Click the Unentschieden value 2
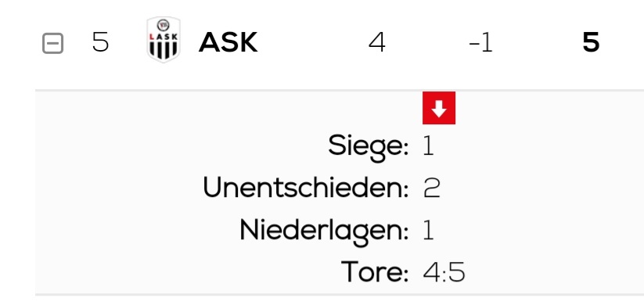Image resolution: width=644 pixels, height=305 pixels. click(431, 188)
